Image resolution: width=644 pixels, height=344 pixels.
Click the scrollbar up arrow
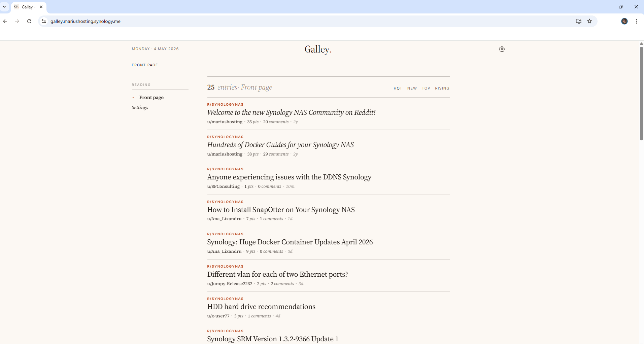click(x=641, y=44)
